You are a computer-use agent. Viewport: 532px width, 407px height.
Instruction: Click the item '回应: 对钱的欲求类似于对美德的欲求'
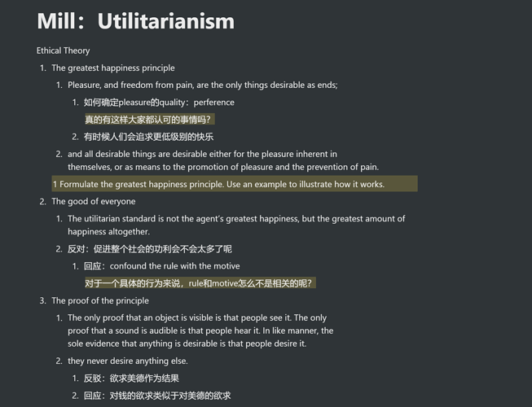point(157,396)
